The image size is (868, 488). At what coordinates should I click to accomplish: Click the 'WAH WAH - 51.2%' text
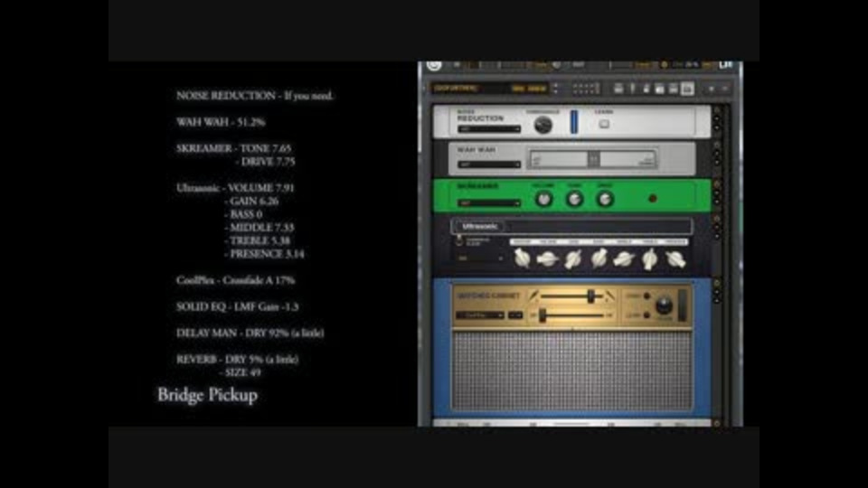[221, 122]
